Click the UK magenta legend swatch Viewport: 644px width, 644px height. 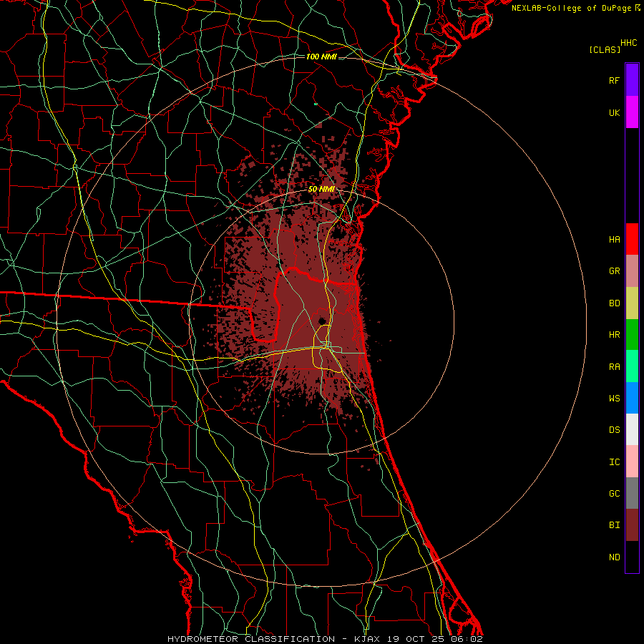(632, 112)
